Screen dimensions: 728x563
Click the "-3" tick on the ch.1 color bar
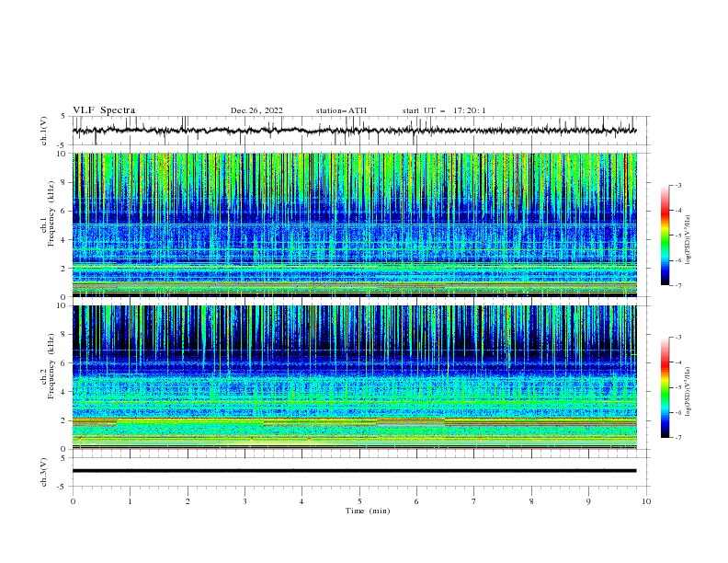click(x=677, y=185)
